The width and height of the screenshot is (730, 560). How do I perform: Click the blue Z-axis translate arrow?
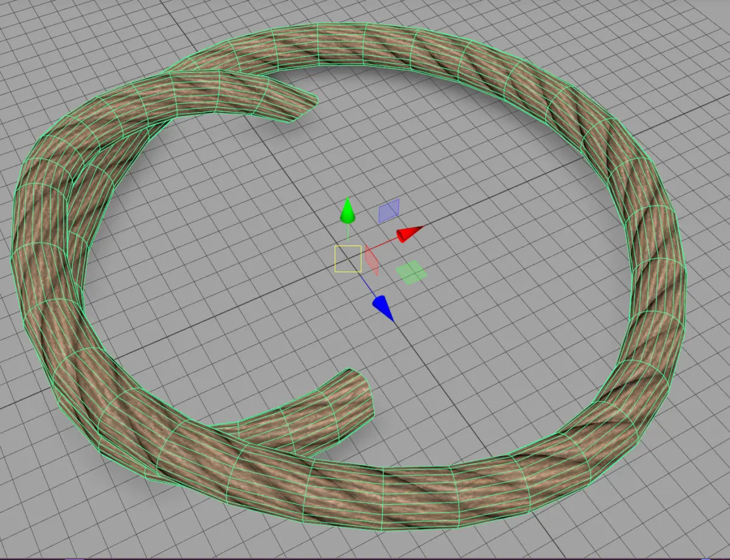[x=383, y=308]
